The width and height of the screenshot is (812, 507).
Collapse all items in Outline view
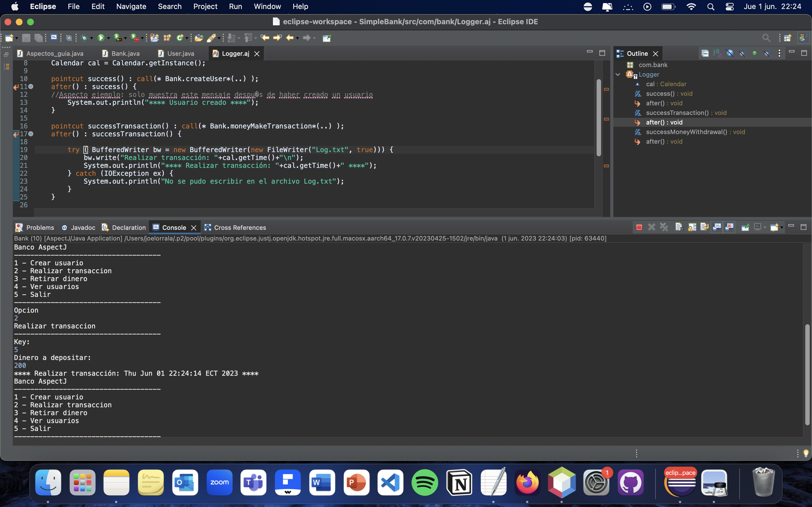coord(705,53)
